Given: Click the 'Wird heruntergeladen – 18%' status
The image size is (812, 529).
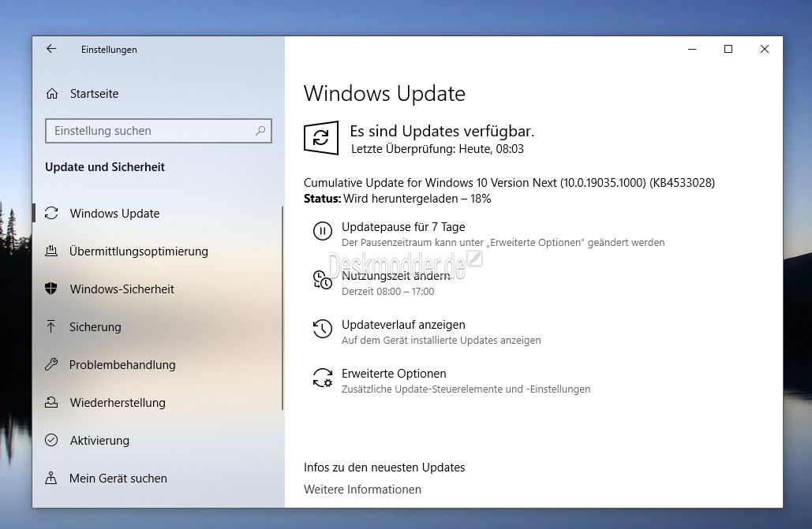Looking at the screenshot, I should click(x=417, y=199).
